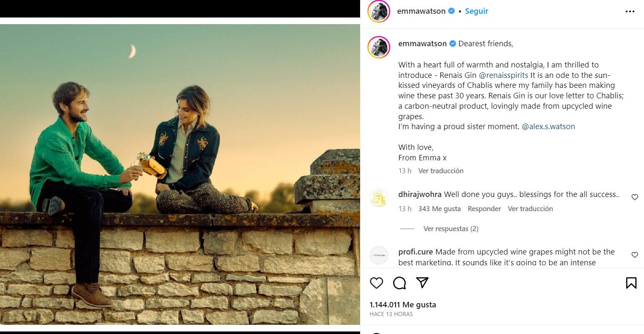
Task: Click the emmawatson username in the caption
Action: pos(422,43)
